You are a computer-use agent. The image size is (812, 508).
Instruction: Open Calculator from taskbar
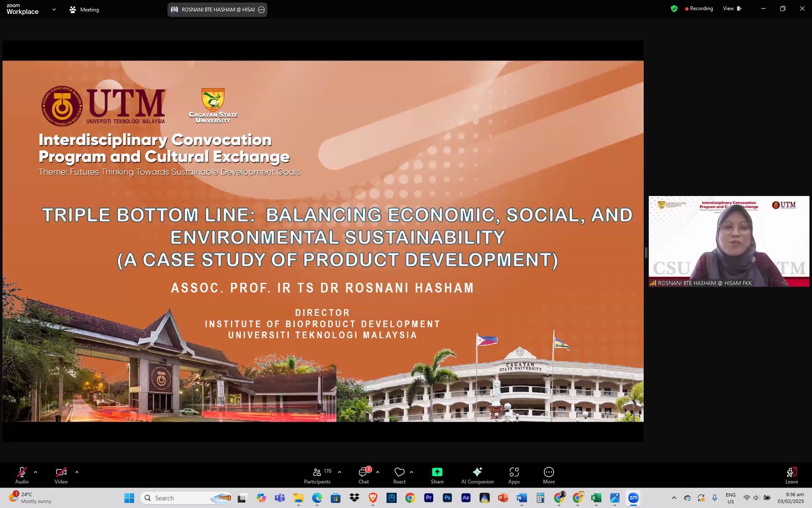[x=540, y=498]
